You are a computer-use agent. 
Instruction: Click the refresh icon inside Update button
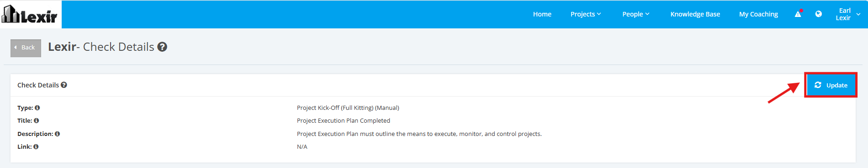coord(818,85)
